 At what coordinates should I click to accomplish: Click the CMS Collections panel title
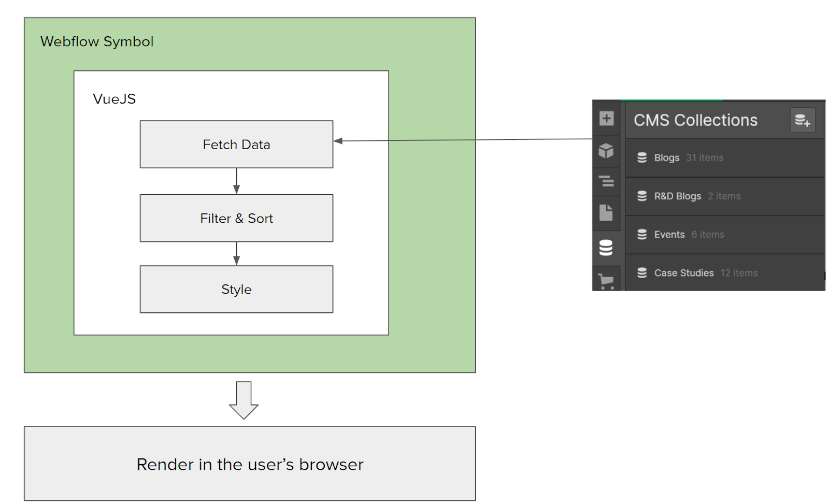coord(695,120)
